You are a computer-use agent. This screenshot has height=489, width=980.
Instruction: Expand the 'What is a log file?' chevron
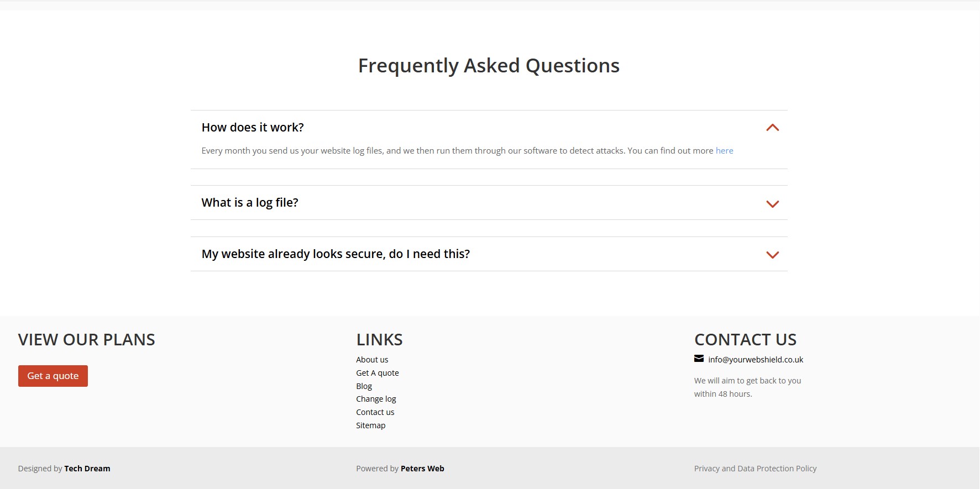772,204
